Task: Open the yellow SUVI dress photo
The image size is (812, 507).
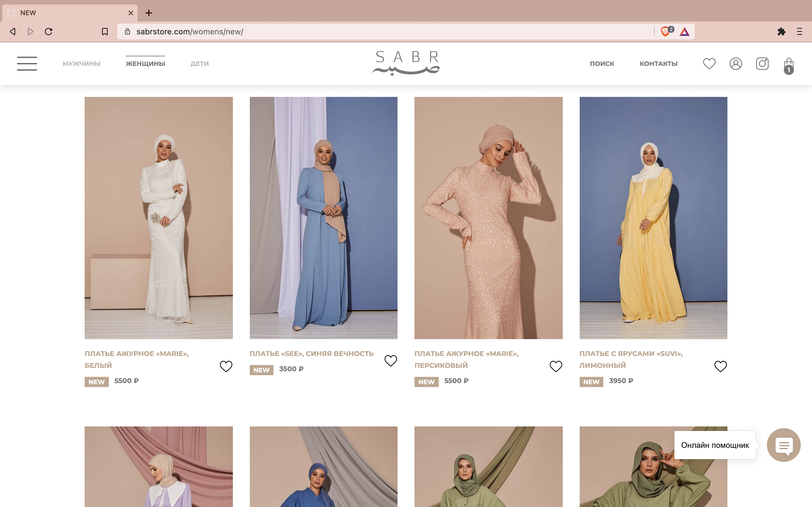Action: (x=653, y=218)
